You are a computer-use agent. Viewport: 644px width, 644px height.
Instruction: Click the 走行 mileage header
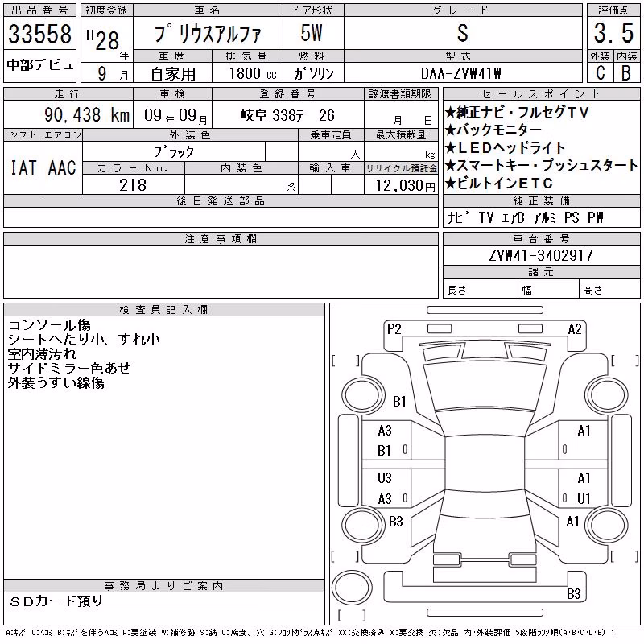point(68,93)
